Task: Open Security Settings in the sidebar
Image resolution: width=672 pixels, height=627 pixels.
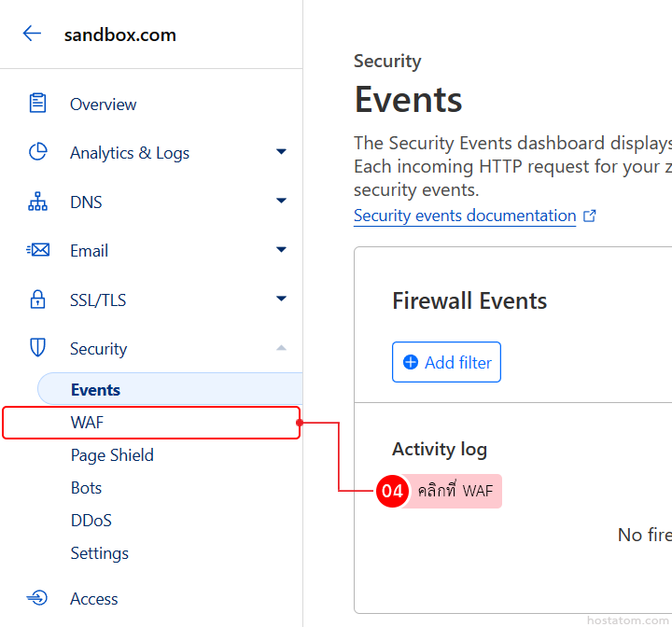Action: tap(99, 553)
